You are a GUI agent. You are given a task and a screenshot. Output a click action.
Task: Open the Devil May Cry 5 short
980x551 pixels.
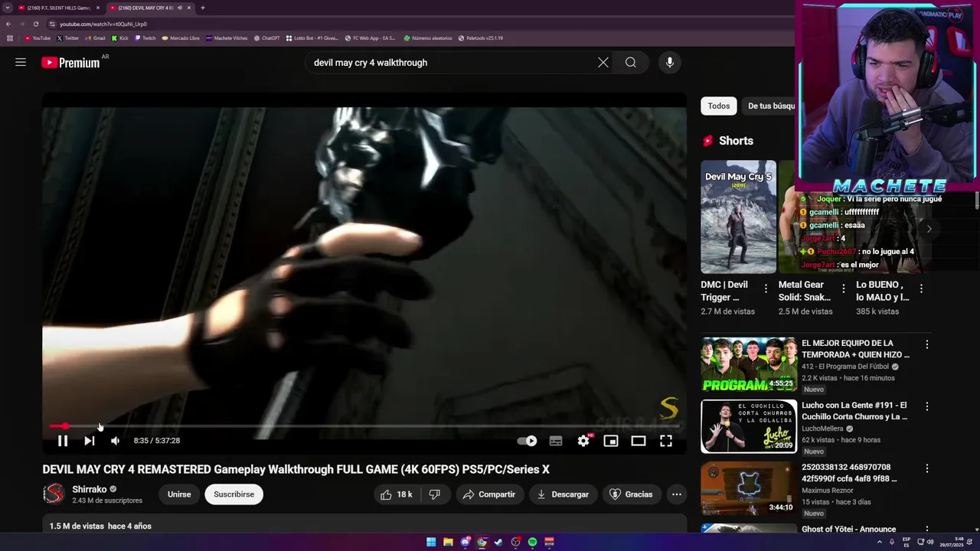pyautogui.click(x=739, y=217)
